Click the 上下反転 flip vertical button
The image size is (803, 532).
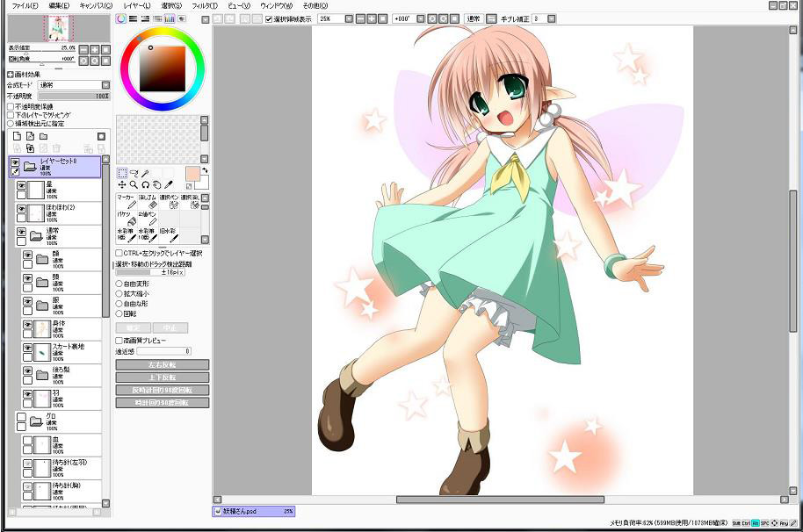pos(163,377)
